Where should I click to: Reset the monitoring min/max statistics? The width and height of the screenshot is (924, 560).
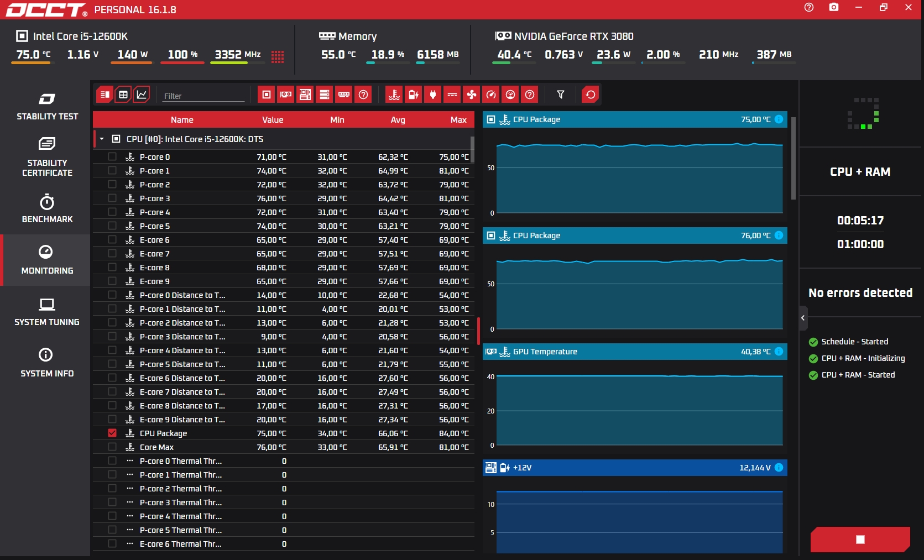click(x=591, y=95)
